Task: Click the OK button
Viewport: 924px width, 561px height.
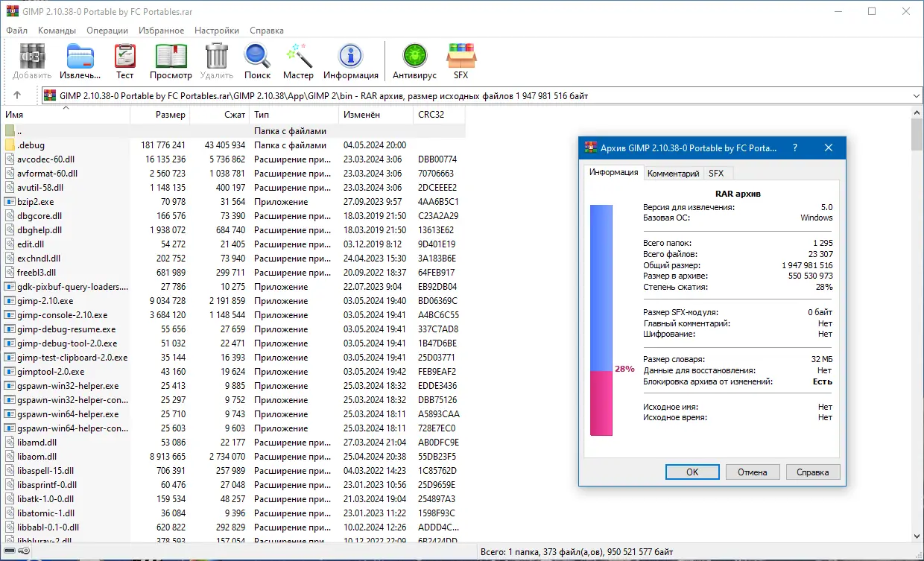Action: pyautogui.click(x=692, y=472)
